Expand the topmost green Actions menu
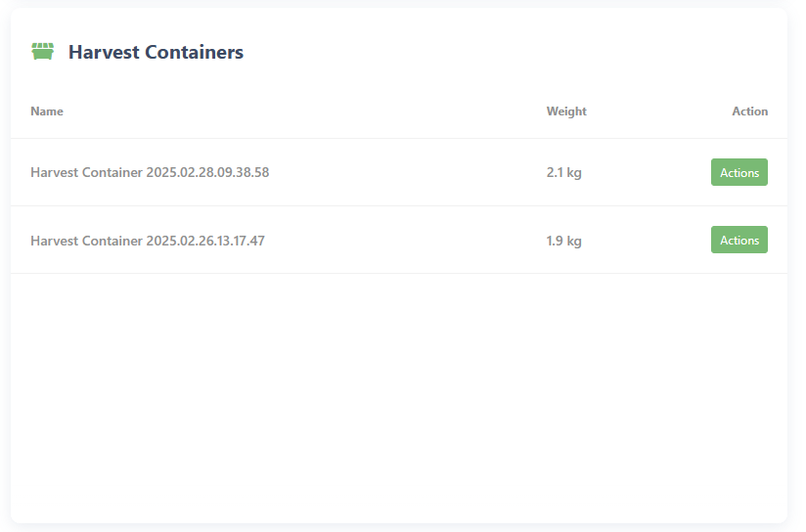The image size is (806, 532). click(x=739, y=173)
